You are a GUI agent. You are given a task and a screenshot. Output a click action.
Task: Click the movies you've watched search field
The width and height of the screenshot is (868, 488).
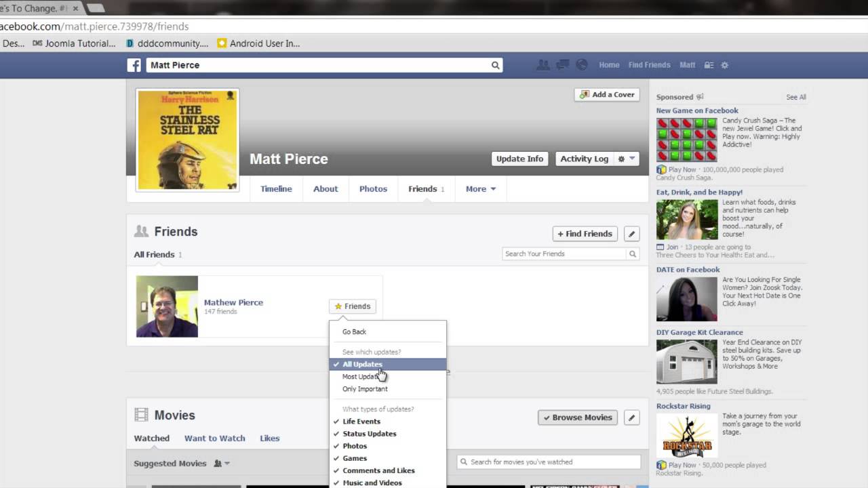click(549, 462)
